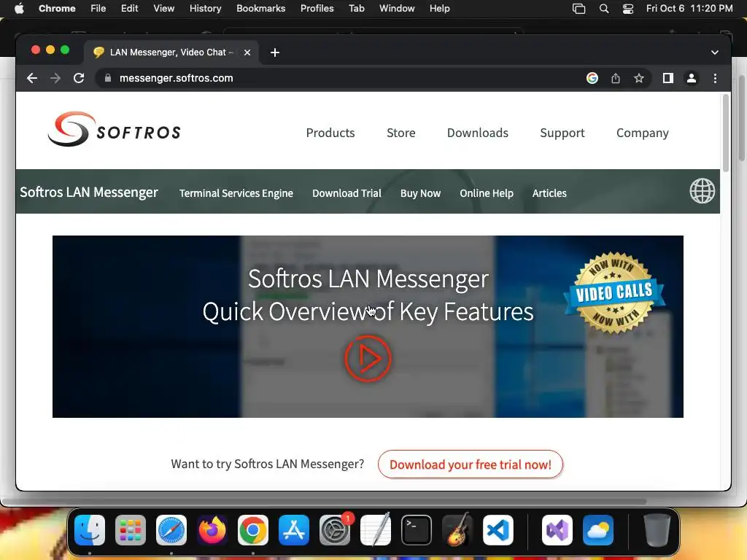Open App Store from the dock
Image resolution: width=747 pixels, height=560 pixels.
(x=294, y=530)
